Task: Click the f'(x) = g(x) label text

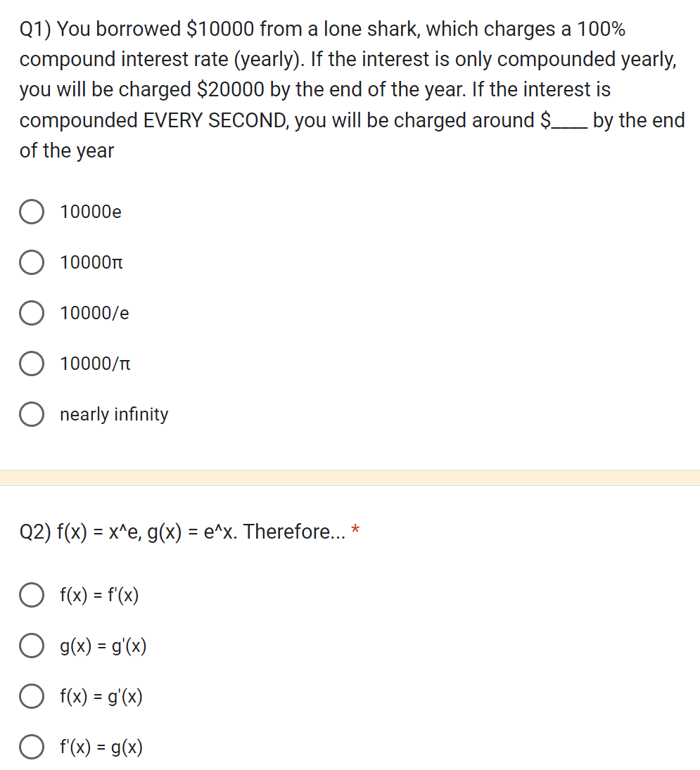Action: pyautogui.click(x=101, y=747)
